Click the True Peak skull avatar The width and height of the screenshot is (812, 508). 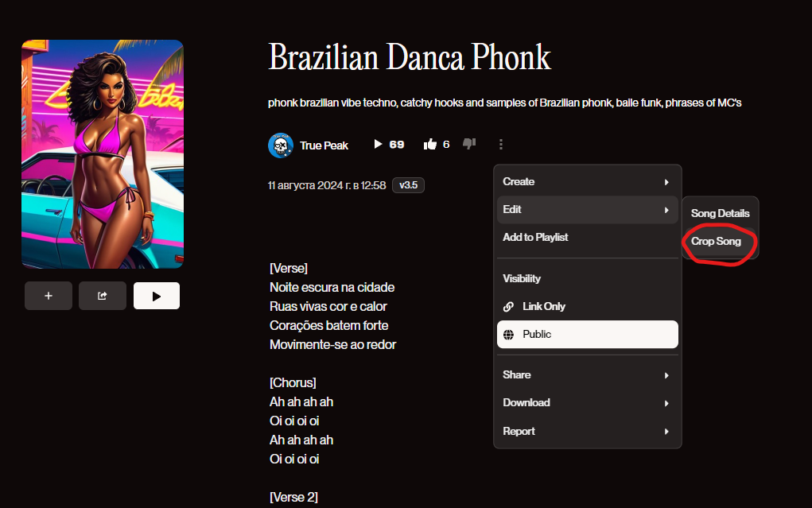pyautogui.click(x=281, y=145)
